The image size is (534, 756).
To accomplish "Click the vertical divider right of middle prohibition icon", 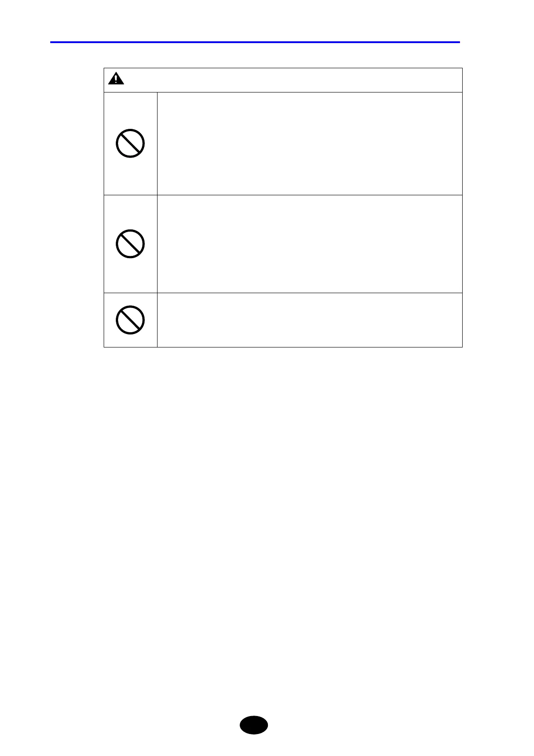I will point(157,244).
